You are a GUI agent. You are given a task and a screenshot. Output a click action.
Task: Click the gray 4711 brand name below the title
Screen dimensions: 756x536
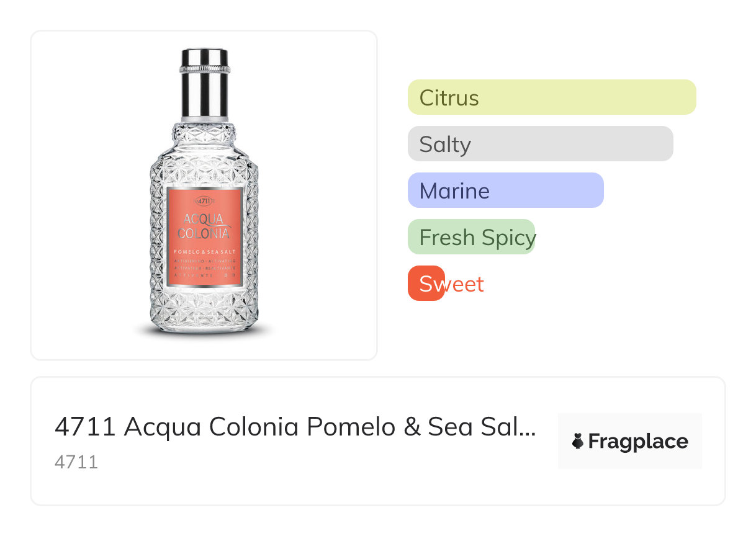(76, 462)
